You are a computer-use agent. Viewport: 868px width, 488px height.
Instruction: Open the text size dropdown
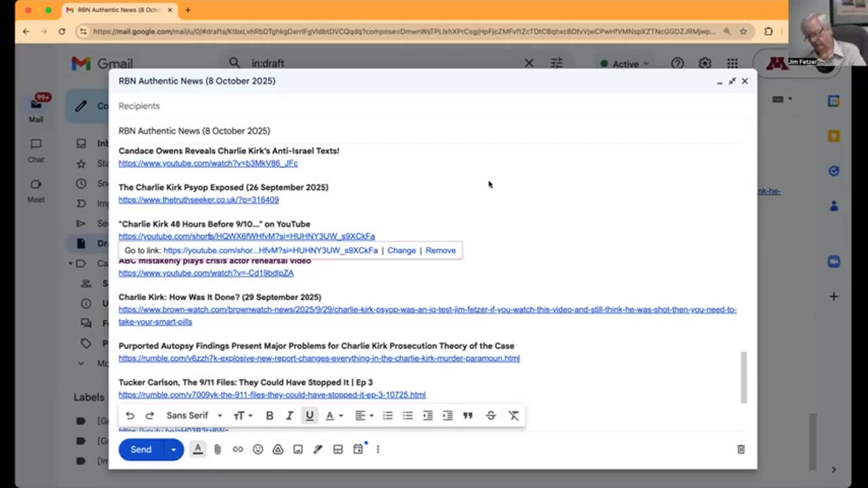tap(243, 415)
